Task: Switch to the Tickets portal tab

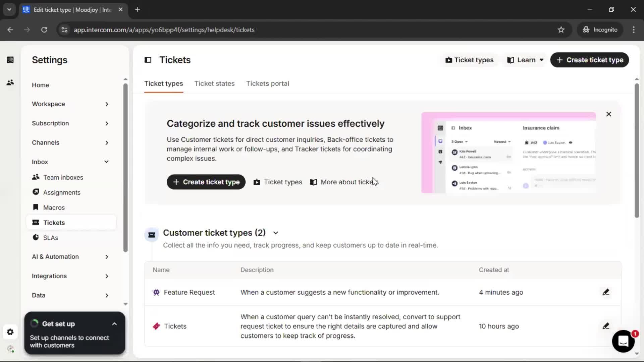Action: [268, 83]
